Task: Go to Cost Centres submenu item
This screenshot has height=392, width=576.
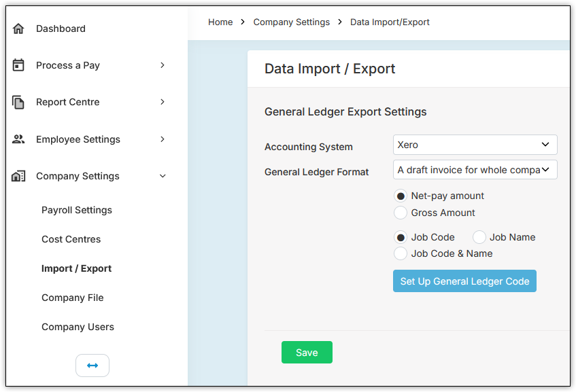Action: (71, 239)
